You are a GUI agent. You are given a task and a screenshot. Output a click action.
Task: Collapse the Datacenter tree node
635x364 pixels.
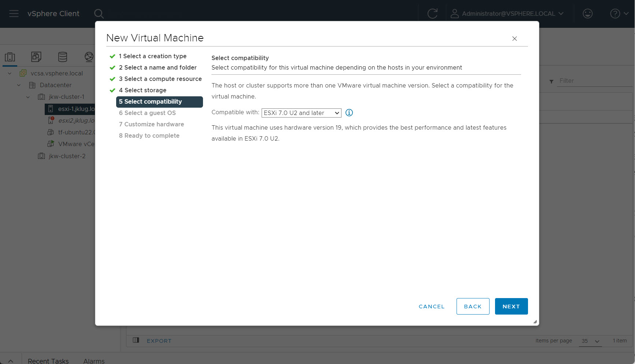coord(19,85)
